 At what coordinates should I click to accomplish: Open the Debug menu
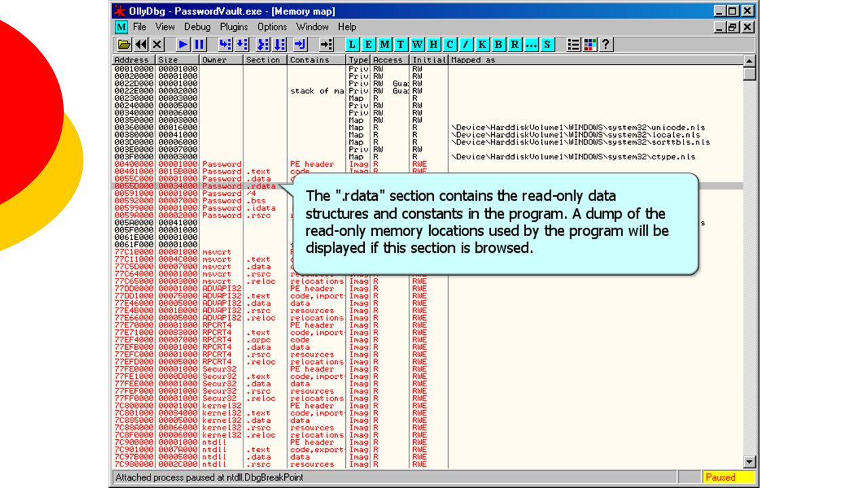point(197,27)
